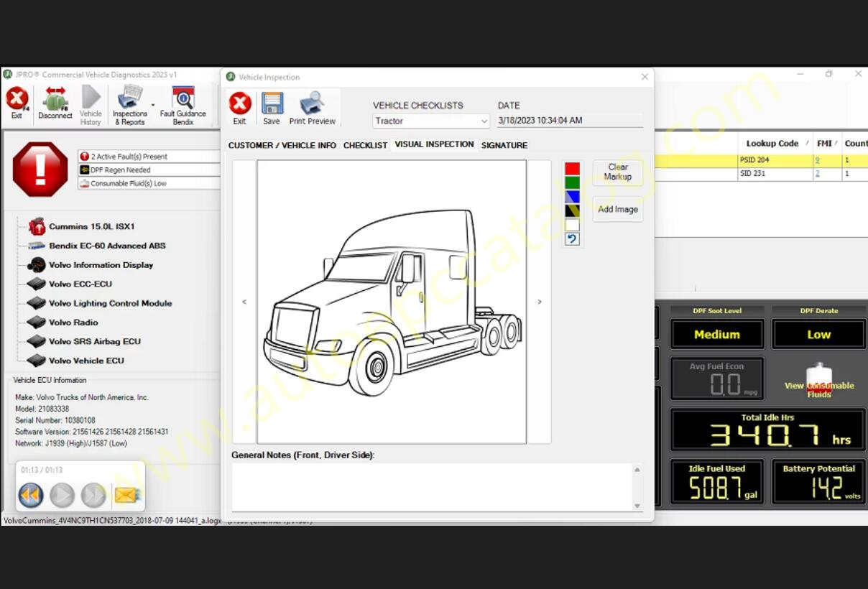868x589 pixels.
Task: Click the Clear Markup button
Action: (618, 172)
